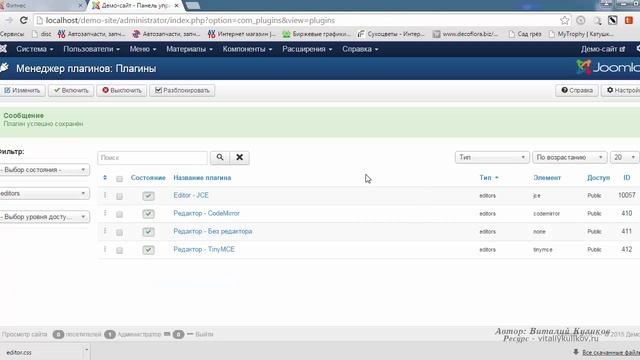Open the MyTrophy bookmark
Image resolution: width=640 pixels, height=360 pixels.
581,34
